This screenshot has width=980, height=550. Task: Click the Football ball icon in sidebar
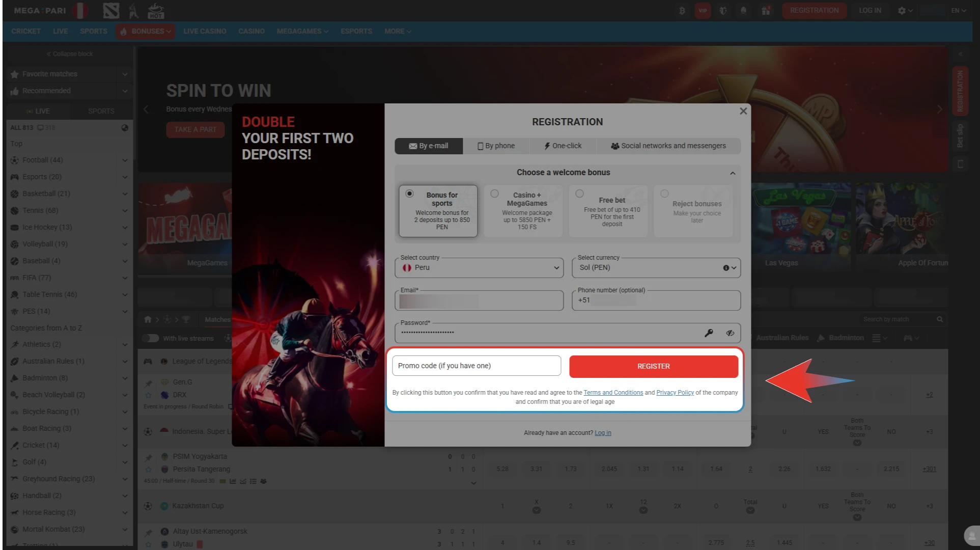coord(14,160)
